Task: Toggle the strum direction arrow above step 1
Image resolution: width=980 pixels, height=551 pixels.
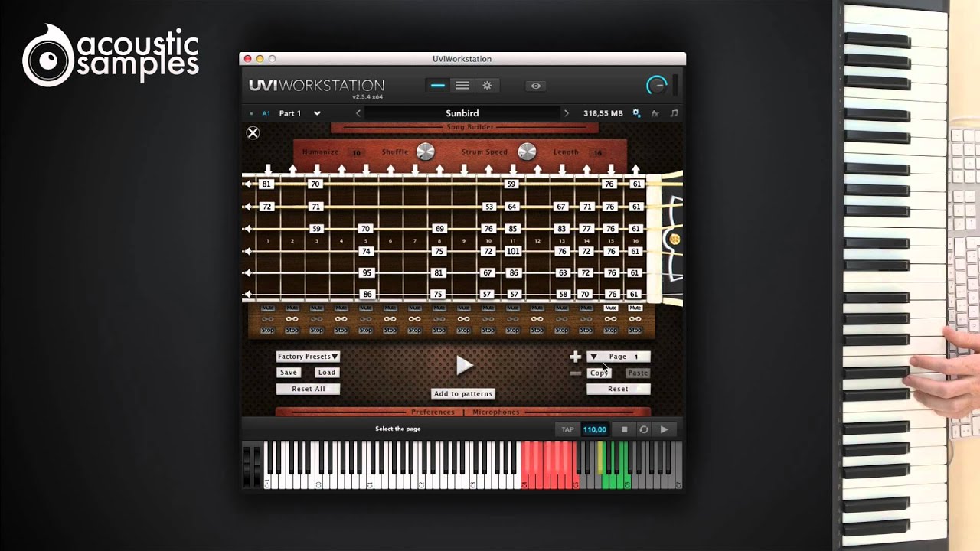Action: tap(268, 168)
